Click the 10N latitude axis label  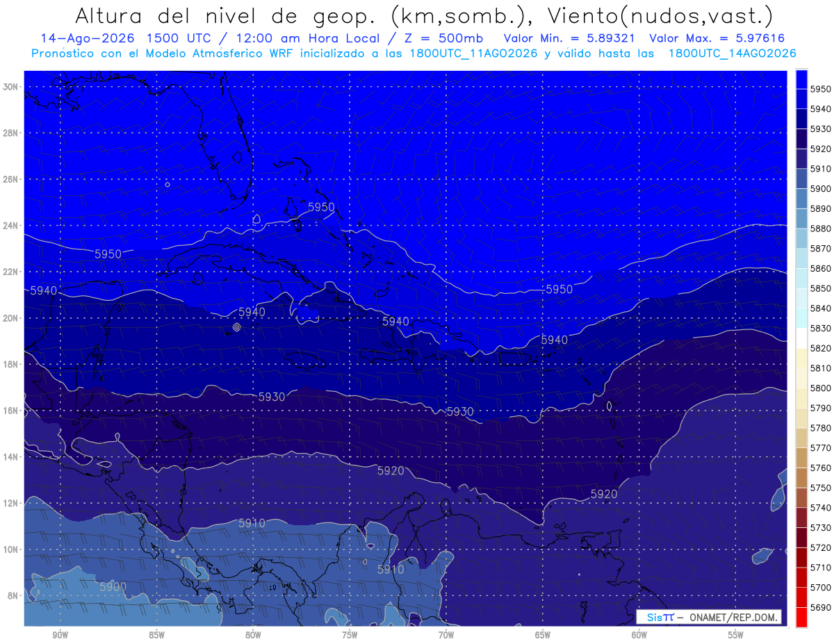[x=11, y=550]
